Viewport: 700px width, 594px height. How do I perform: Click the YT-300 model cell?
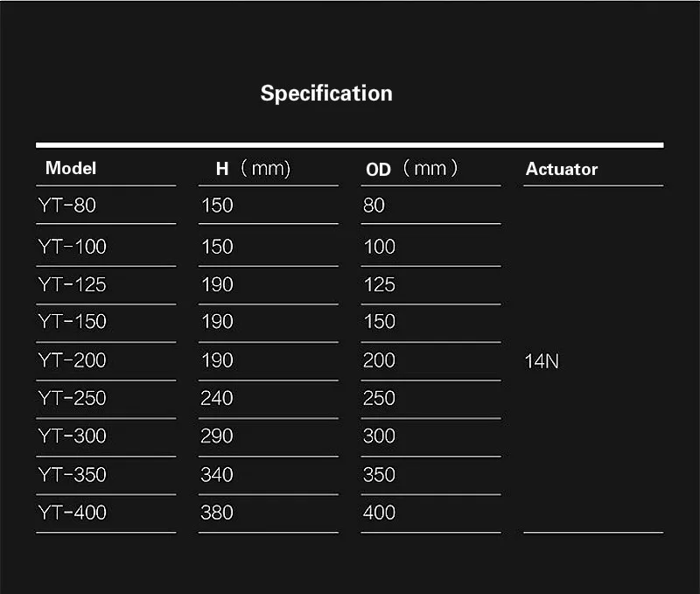[x=73, y=436]
